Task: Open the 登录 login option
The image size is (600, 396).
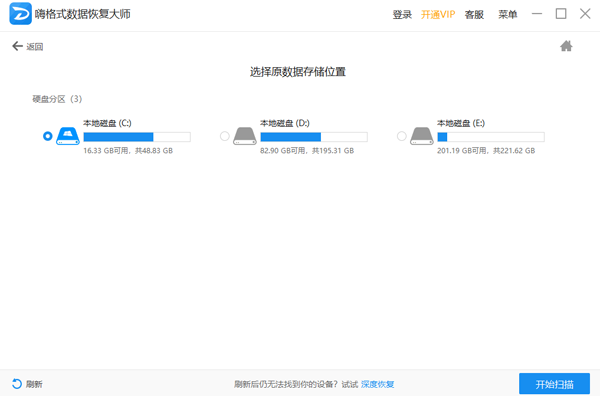Action: [x=402, y=15]
